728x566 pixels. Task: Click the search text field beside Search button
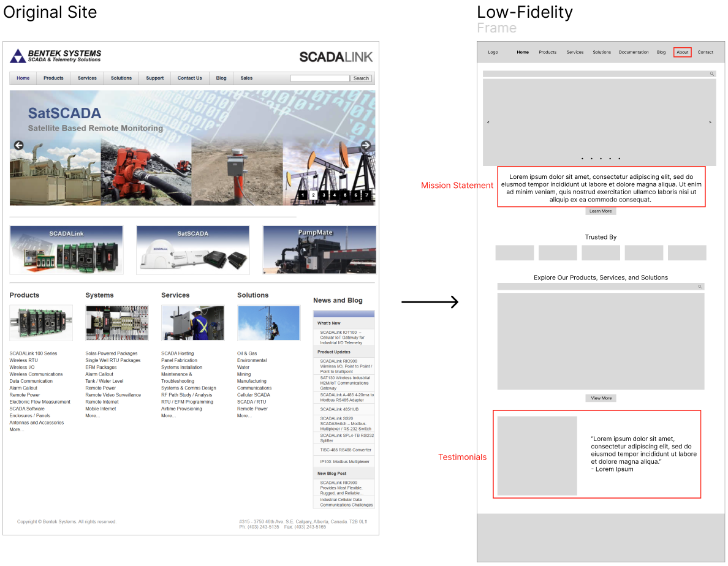(320, 78)
